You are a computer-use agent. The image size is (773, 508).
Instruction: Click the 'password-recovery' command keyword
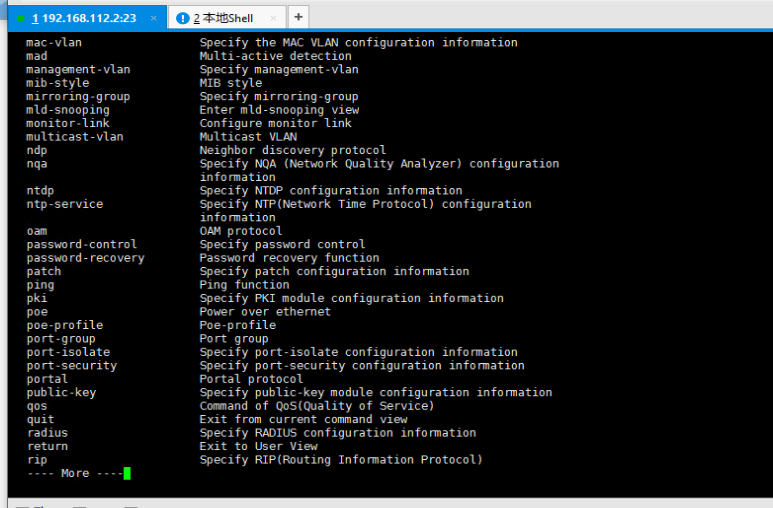click(x=85, y=258)
